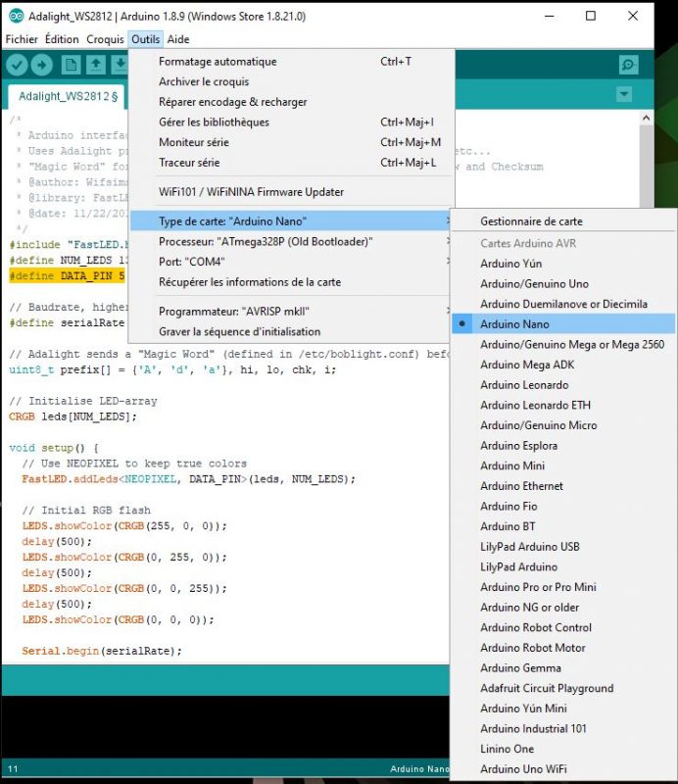Open the Fichier menu
Image resolution: width=678 pixels, height=784 pixels.
click(x=22, y=39)
